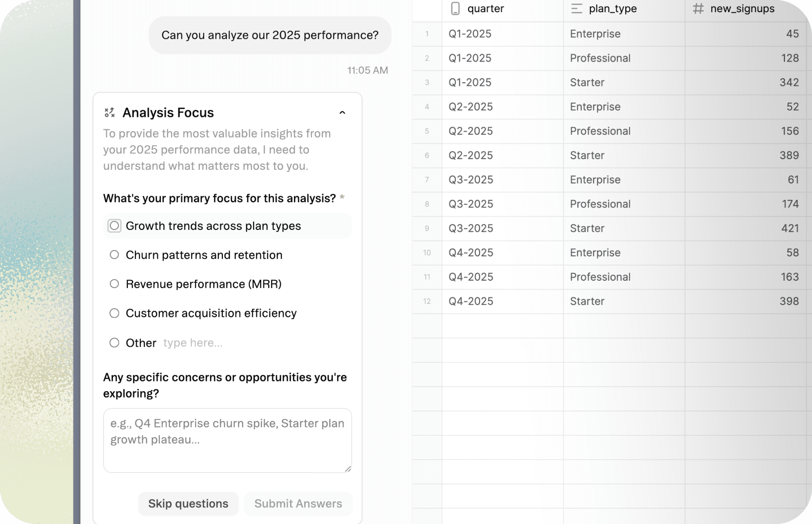Select Growth trends across plan types

click(x=114, y=226)
